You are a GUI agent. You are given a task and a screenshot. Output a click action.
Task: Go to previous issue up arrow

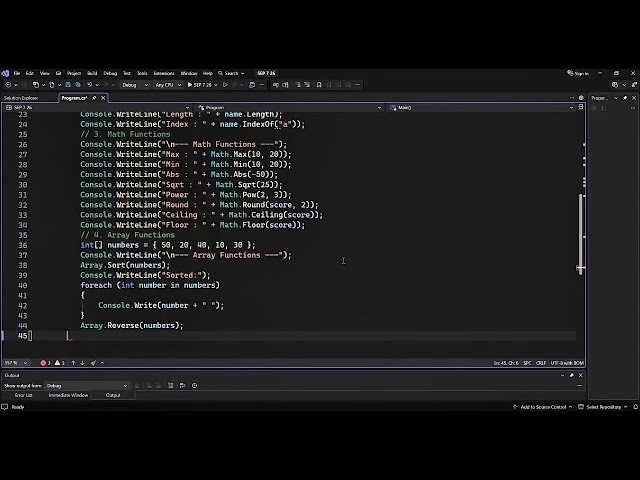pos(73,363)
